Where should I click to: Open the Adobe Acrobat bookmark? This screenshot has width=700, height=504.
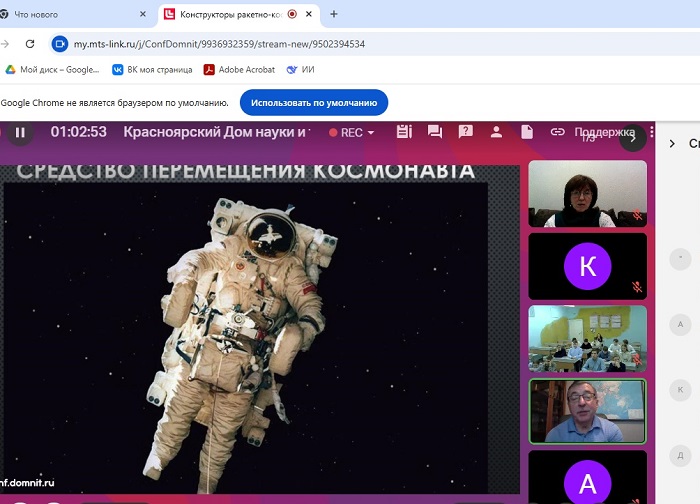pos(238,69)
